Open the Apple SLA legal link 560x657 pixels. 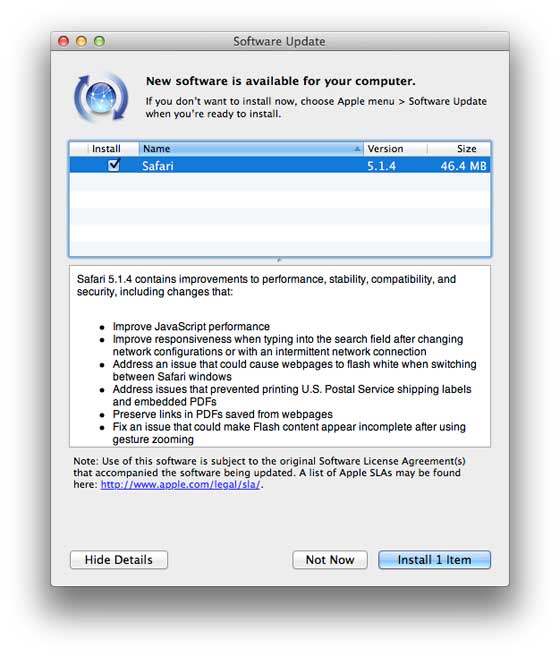coord(180,484)
